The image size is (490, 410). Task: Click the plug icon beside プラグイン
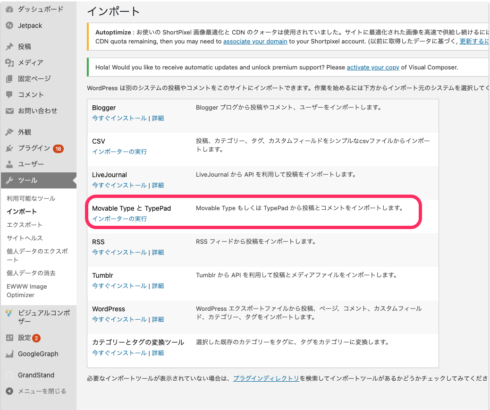[9, 148]
